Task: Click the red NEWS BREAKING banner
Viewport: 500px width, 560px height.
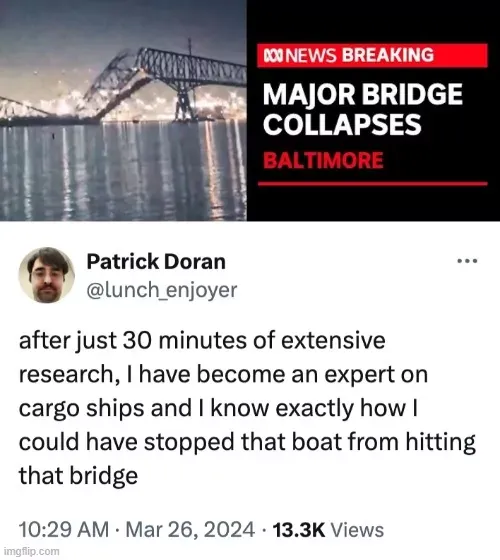Action: (372, 55)
